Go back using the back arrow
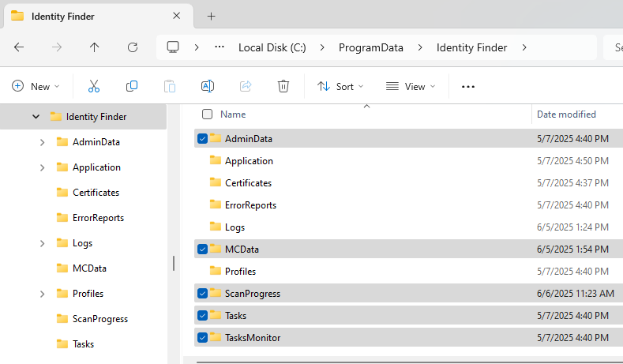 [19, 47]
